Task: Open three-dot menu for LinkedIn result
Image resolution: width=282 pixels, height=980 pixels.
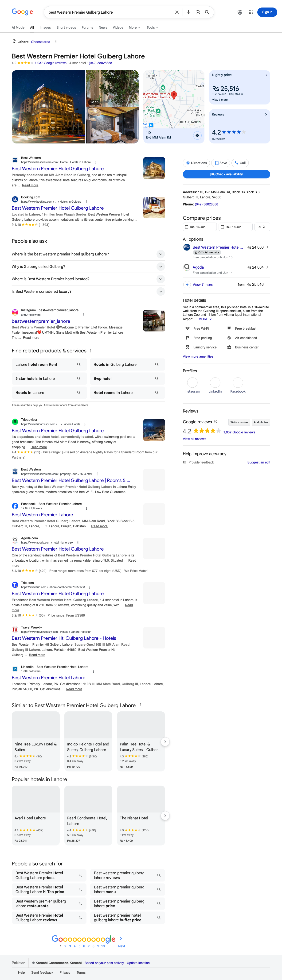Action: tap(94, 671)
